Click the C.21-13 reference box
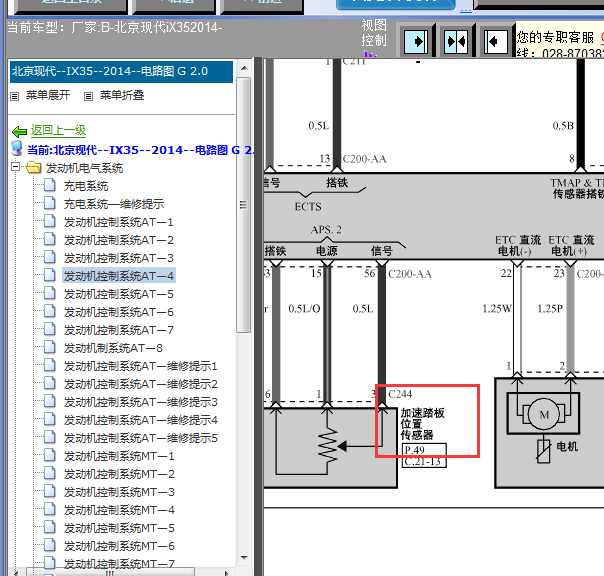This screenshot has width=604, height=576. [424, 462]
